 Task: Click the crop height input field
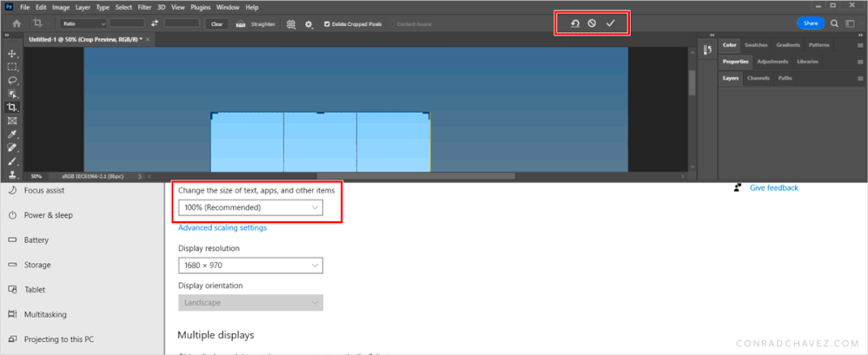tap(182, 23)
